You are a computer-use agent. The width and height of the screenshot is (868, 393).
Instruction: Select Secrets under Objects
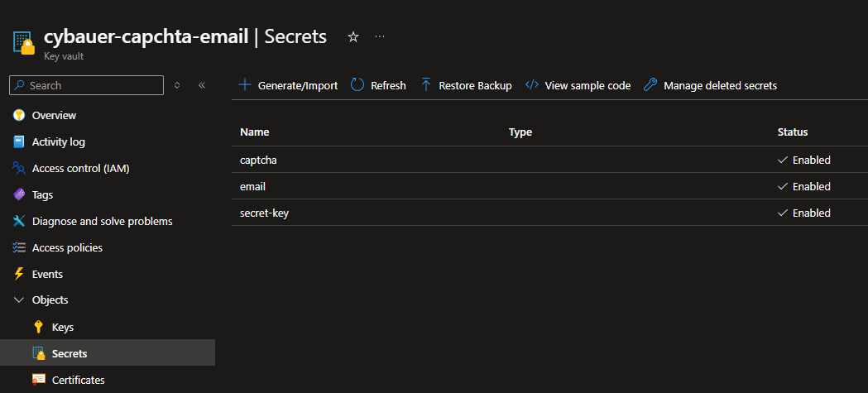[108, 353]
